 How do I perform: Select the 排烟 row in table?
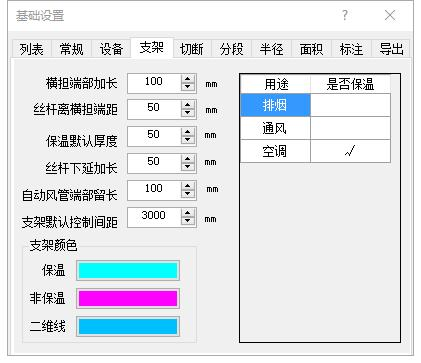[x=275, y=105]
